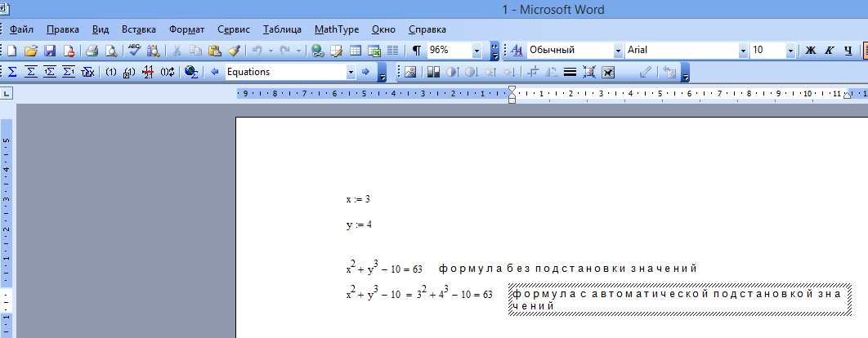Click Format Painter brush icon

click(x=234, y=51)
